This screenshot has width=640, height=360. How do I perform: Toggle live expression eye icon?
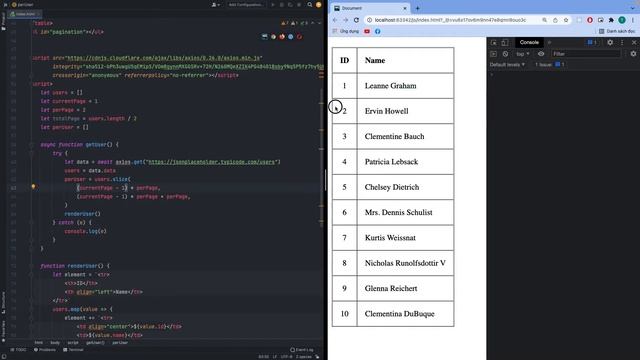tap(541, 54)
